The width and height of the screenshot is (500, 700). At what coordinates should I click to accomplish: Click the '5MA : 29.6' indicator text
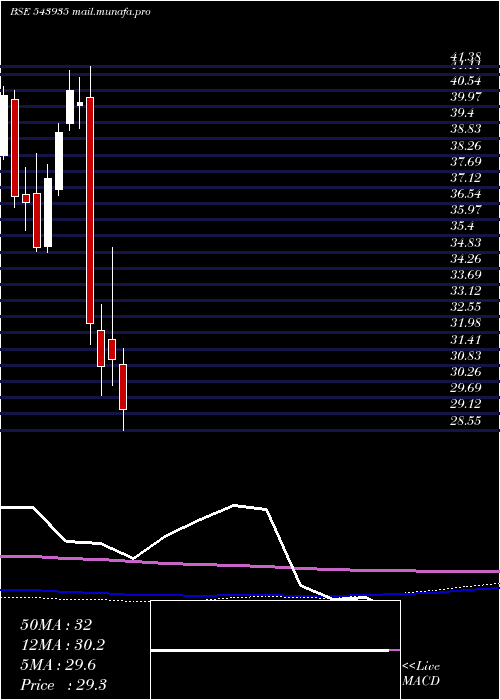point(58,665)
